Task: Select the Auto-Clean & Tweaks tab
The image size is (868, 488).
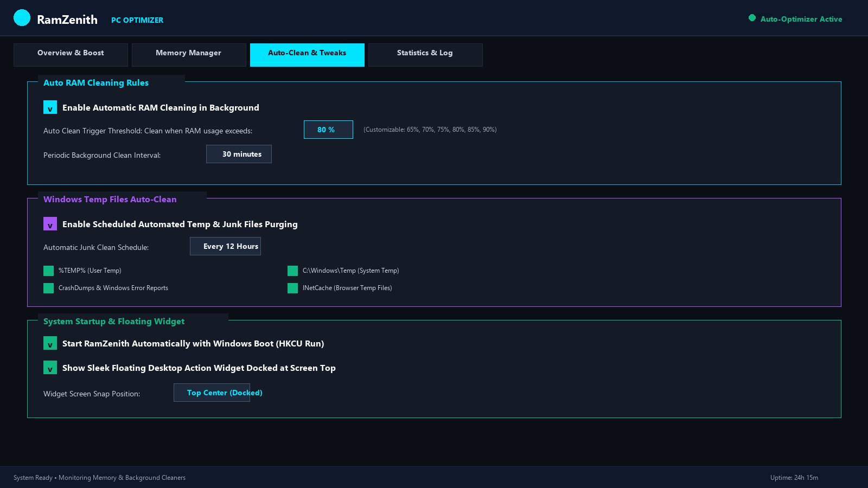Action: click(x=307, y=55)
